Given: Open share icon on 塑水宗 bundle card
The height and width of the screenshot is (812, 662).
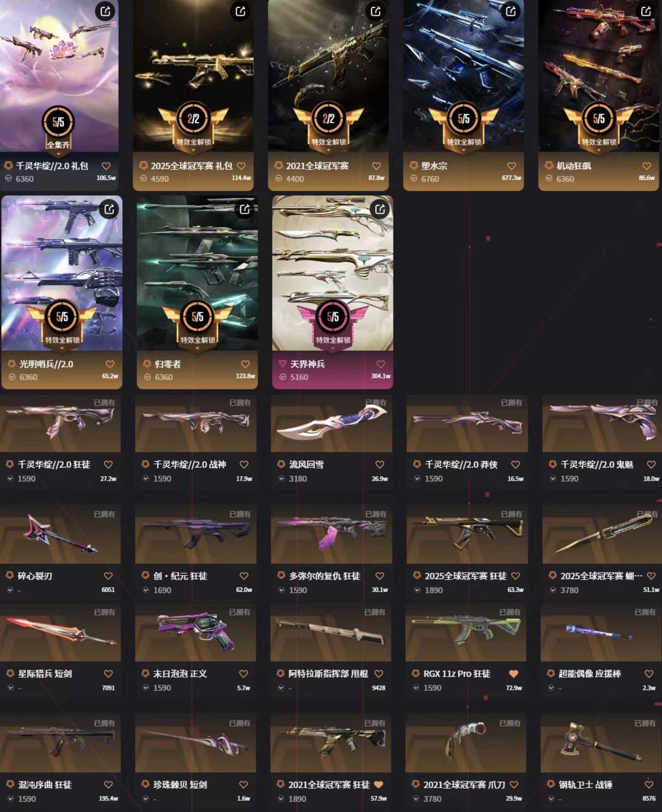Looking at the screenshot, I should click(511, 11).
